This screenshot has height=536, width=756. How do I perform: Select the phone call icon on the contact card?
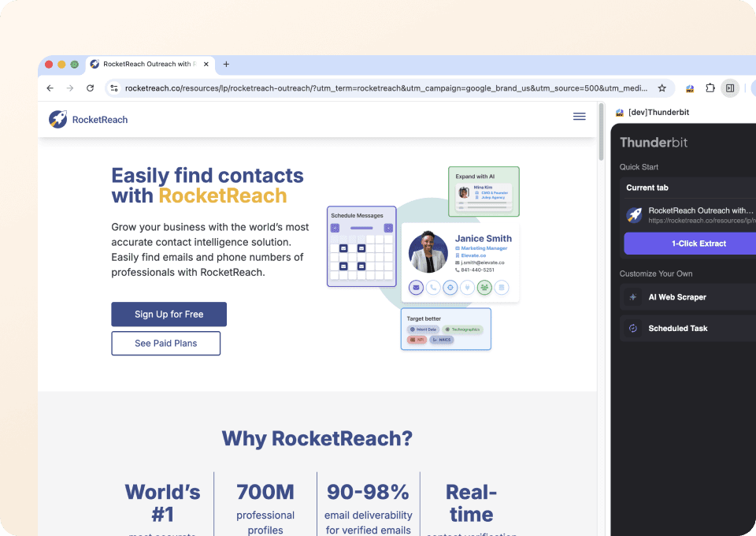(x=433, y=287)
